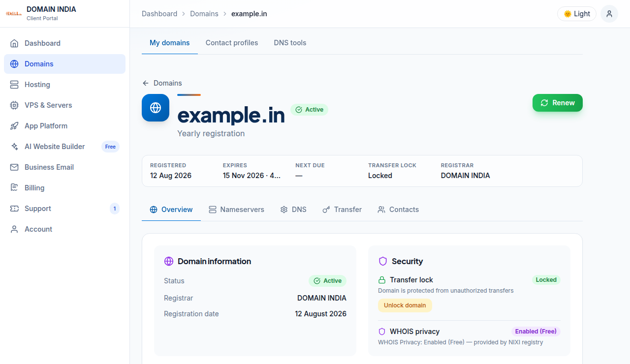630x364 pixels.
Task: Open Hosting in the sidebar menu
Action: click(x=64, y=85)
